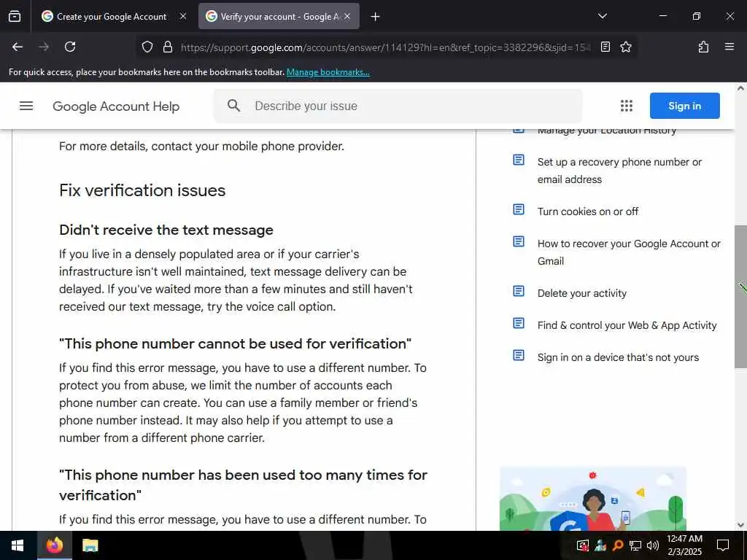
Task: Click the blue Sign in button
Action: coord(684,106)
